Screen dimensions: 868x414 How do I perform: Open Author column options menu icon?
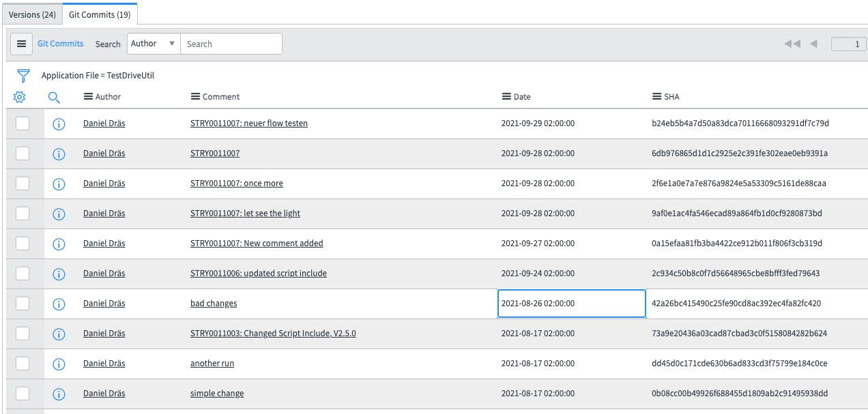[88, 97]
